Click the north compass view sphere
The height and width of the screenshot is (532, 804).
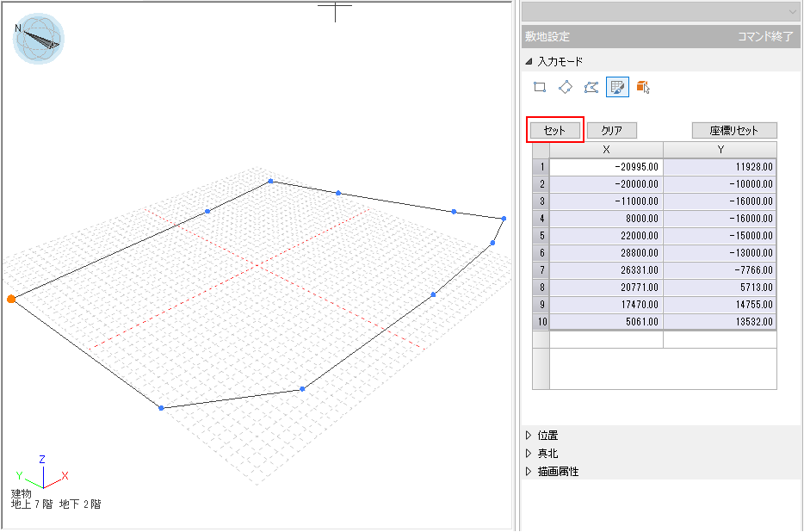coord(39,39)
